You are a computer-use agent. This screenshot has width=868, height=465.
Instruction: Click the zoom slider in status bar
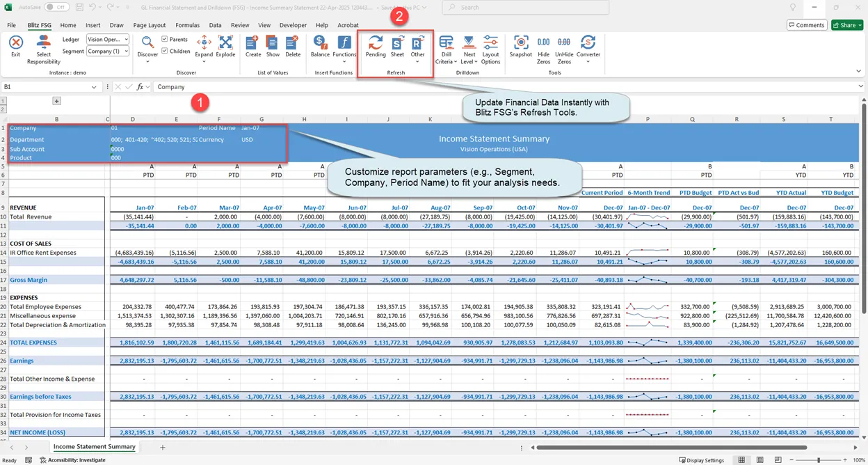coord(818,460)
